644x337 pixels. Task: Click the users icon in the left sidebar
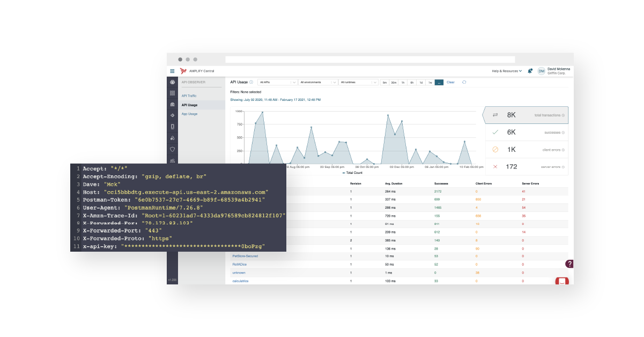[172, 160]
